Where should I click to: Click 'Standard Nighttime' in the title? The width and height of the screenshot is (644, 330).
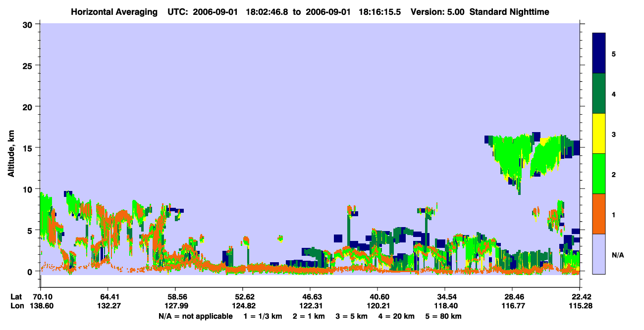[509, 12]
